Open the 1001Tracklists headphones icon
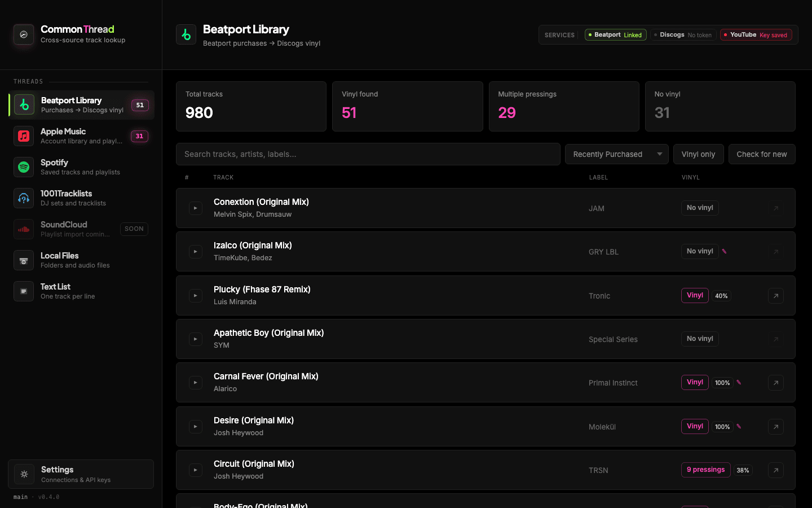 coord(24,198)
